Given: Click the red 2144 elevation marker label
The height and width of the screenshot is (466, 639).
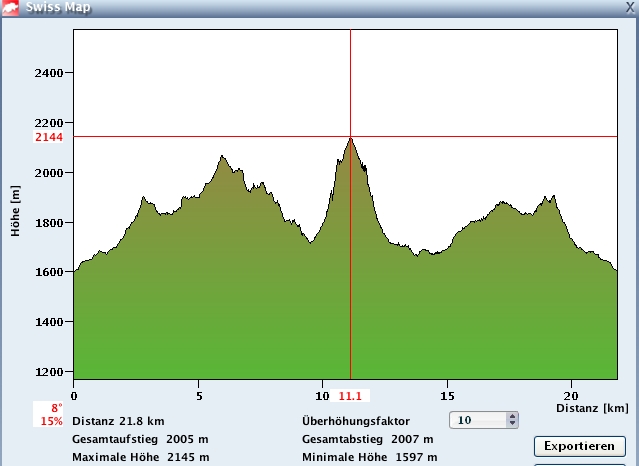Looking at the screenshot, I should pyautogui.click(x=49, y=137).
